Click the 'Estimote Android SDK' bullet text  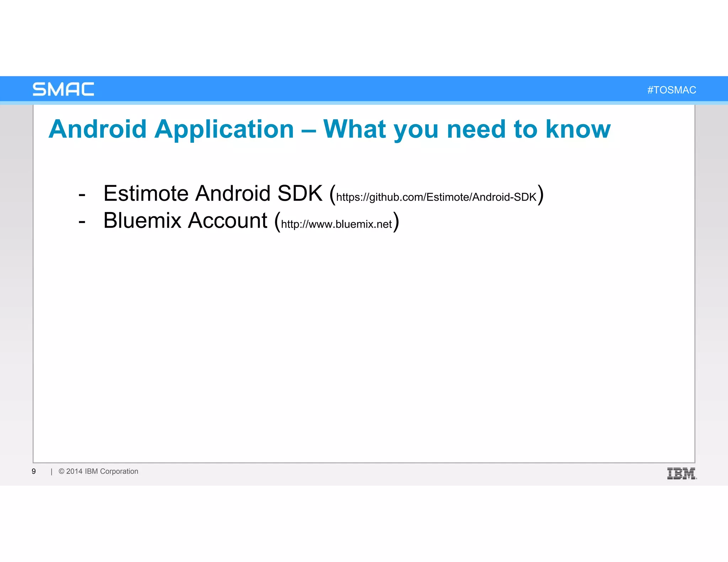(x=213, y=194)
